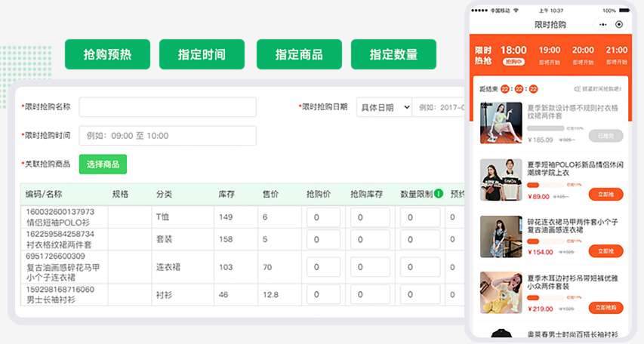Focus the 限时抢购名称 text field
This screenshot has height=344, width=644.
click(168, 107)
